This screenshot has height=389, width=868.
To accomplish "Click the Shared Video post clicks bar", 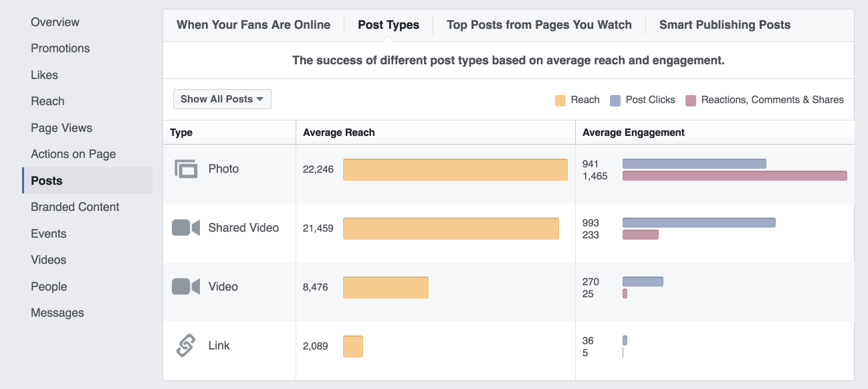I will 699,222.
